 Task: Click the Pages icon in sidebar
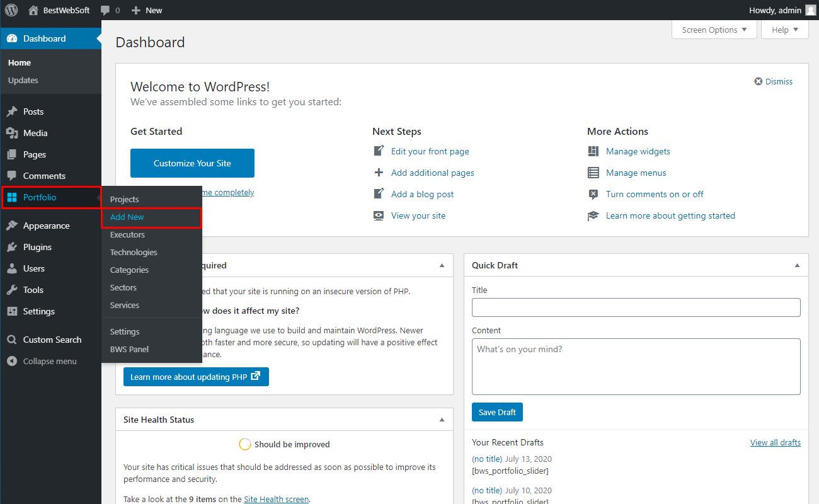(12, 154)
